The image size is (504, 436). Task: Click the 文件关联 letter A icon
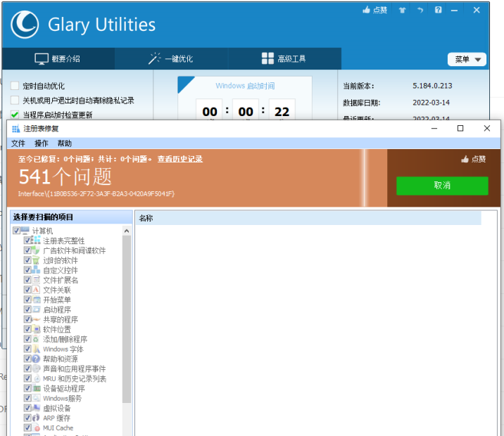36,289
